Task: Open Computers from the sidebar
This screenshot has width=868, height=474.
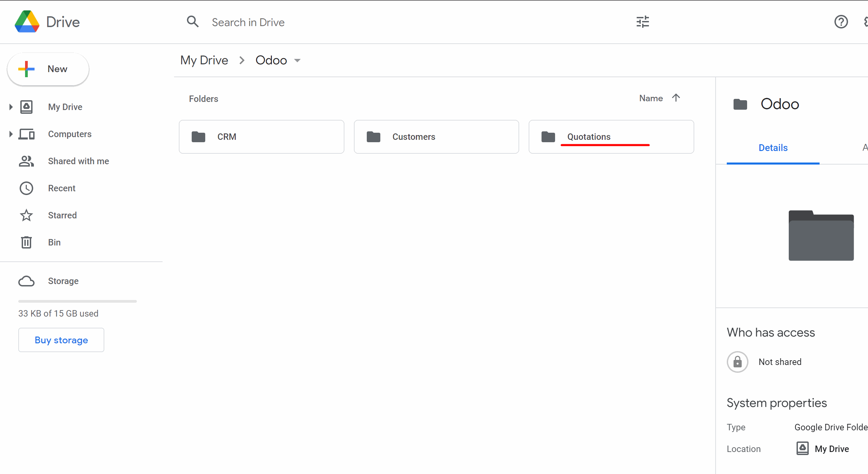Action: click(x=70, y=134)
